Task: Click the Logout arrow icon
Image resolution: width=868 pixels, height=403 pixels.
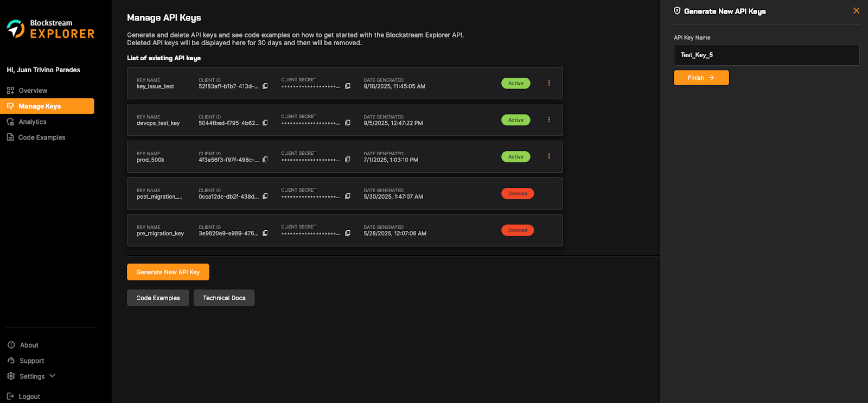Action: 10,396
